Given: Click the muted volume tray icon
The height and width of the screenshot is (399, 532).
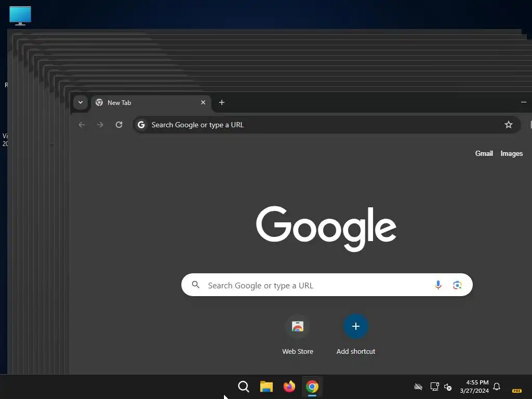Looking at the screenshot, I should (x=448, y=387).
